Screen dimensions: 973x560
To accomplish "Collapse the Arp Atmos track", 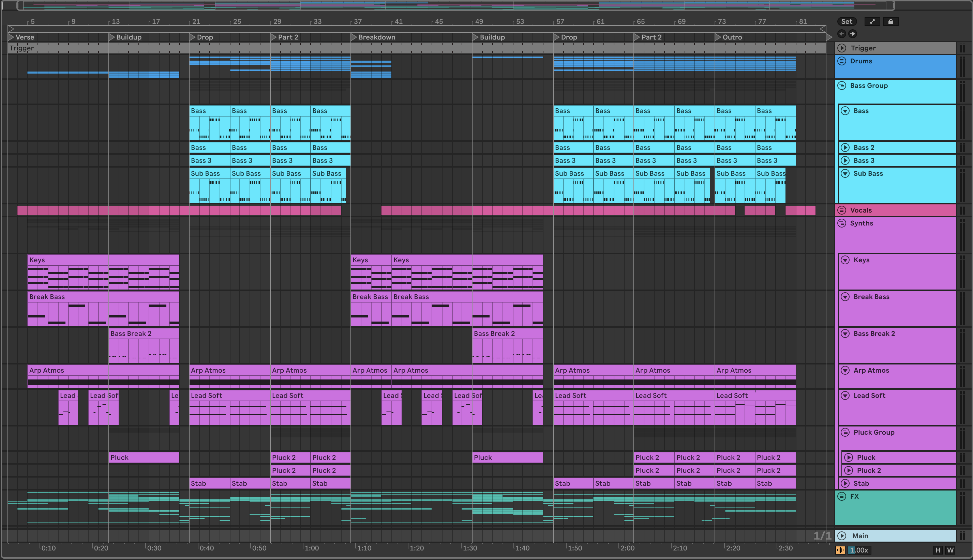I will point(845,370).
